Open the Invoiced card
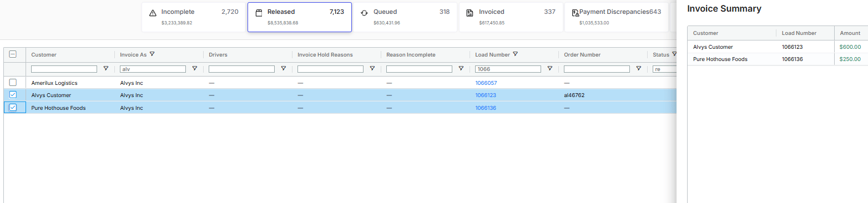 click(x=511, y=17)
